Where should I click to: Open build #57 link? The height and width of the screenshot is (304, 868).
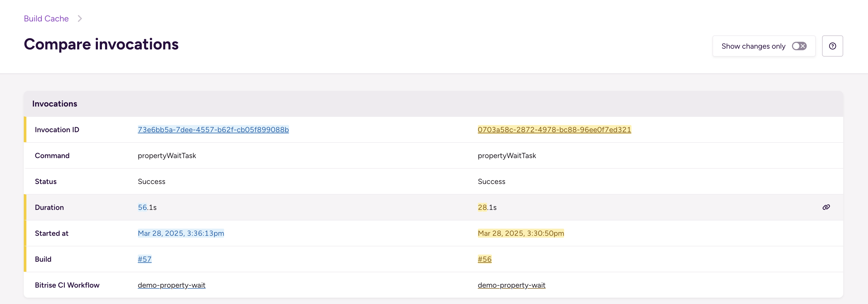(145, 259)
